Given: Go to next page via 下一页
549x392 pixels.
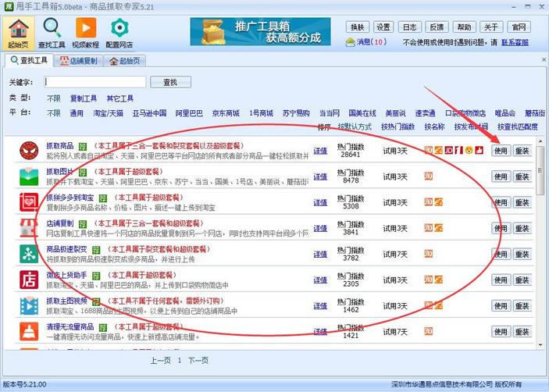Looking at the screenshot, I should tap(198, 361).
